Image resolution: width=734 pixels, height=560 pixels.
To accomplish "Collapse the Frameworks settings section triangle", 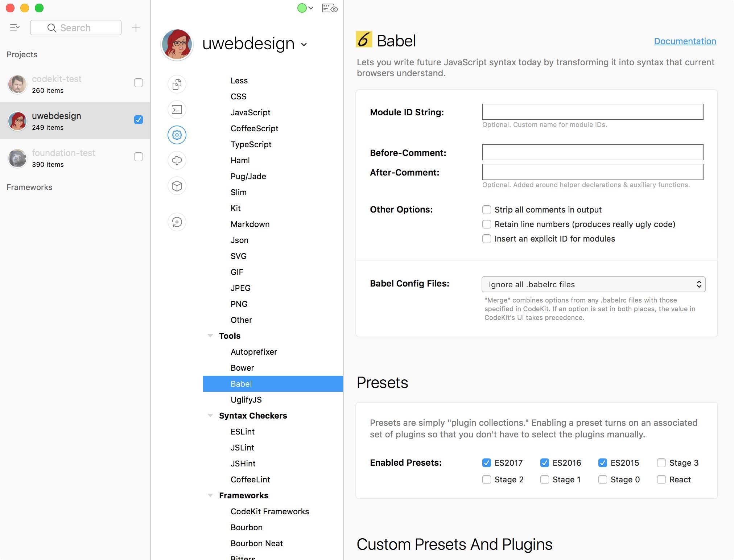I will click(x=210, y=495).
